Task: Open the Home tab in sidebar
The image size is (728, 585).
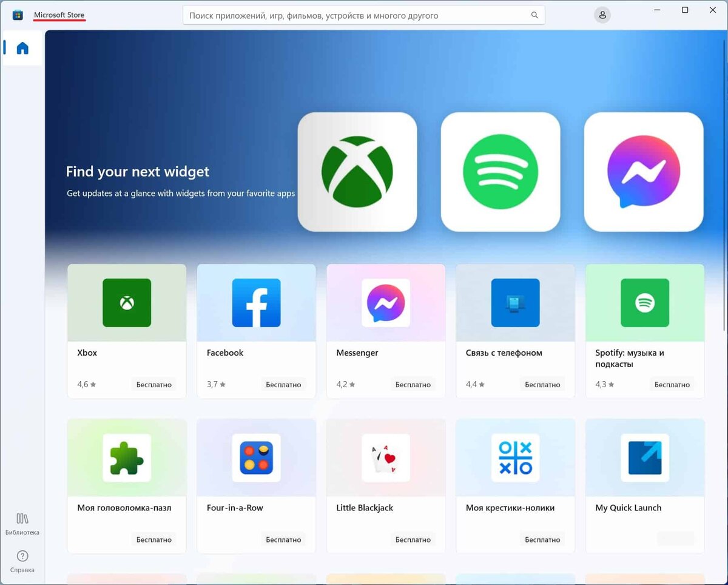Action: pos(22,48)
